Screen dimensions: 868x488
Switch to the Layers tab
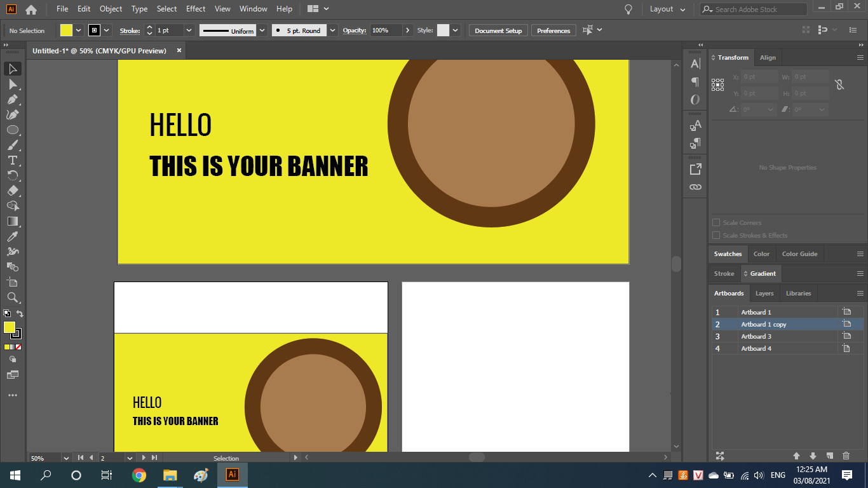coord(764,293)
